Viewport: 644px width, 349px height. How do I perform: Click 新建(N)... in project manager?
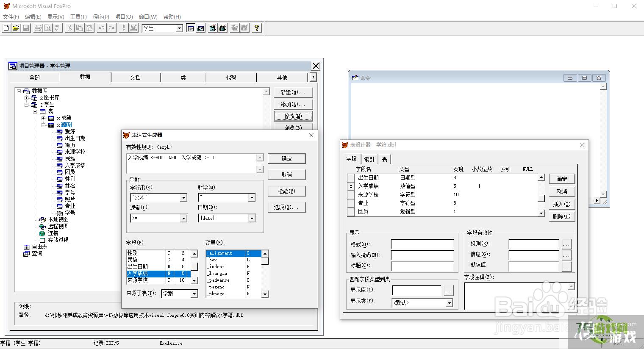click(293, 92)
